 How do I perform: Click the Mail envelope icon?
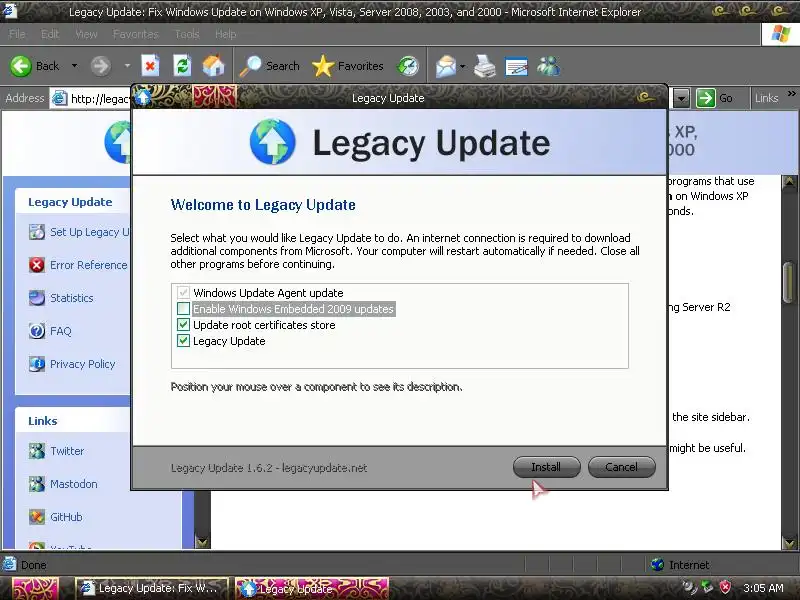tap(445, 66)
